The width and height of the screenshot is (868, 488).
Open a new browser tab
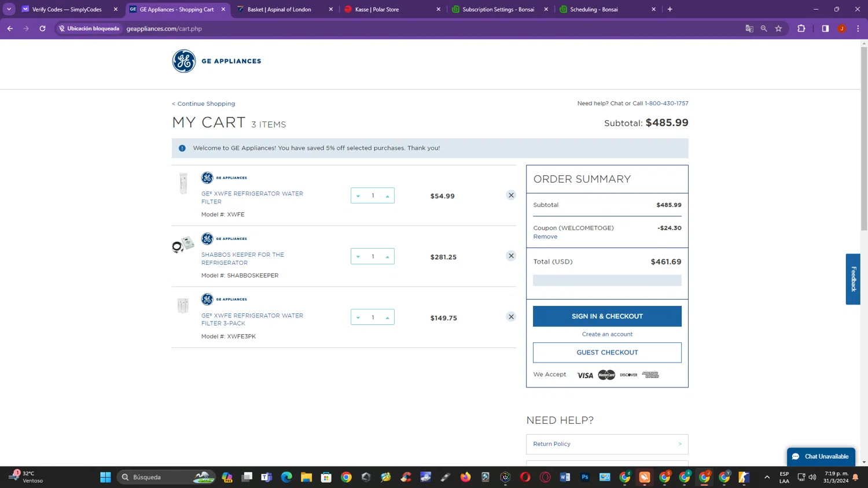point(670,9)
